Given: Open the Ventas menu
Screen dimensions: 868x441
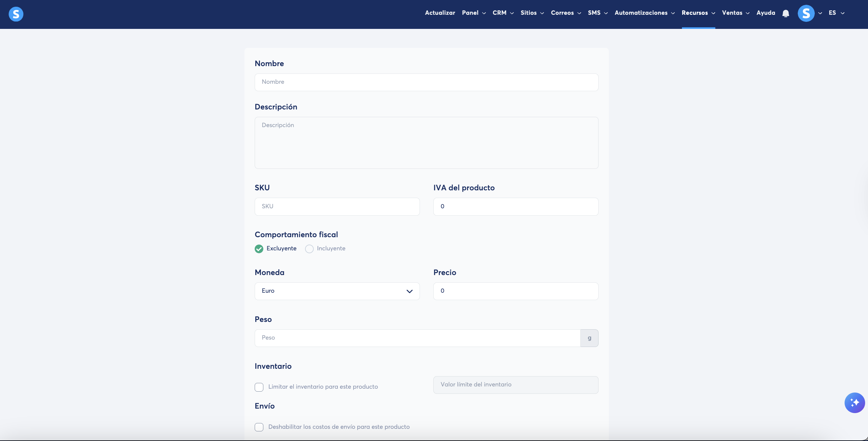Looking at the screenshot, I should (x=735, y=13).
